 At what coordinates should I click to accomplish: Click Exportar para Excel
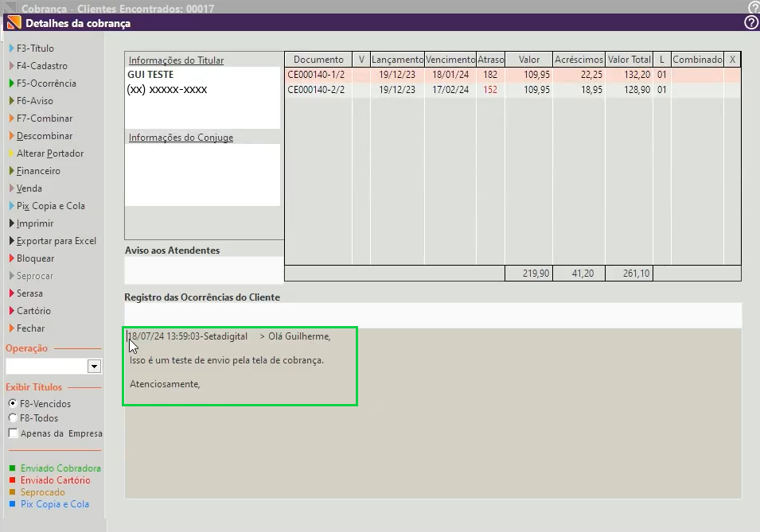pyautogui.click(x=57, y=241)
